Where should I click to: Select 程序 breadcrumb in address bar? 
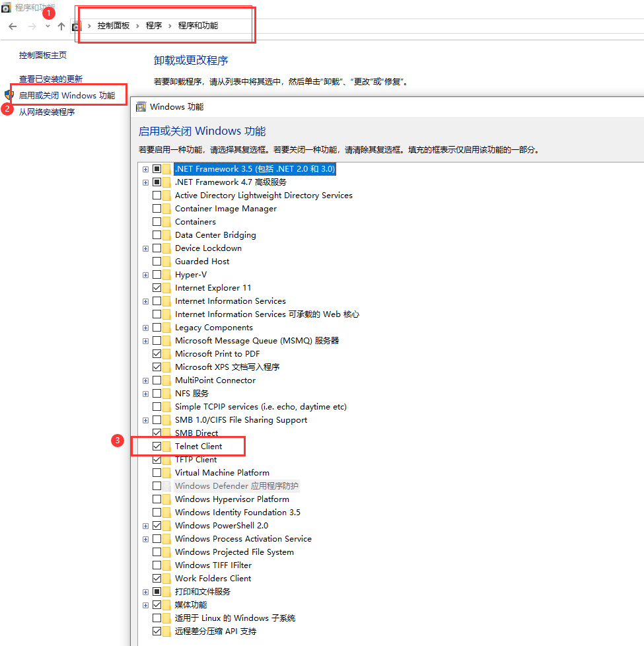pyautogui.click(x=154, y=26)
